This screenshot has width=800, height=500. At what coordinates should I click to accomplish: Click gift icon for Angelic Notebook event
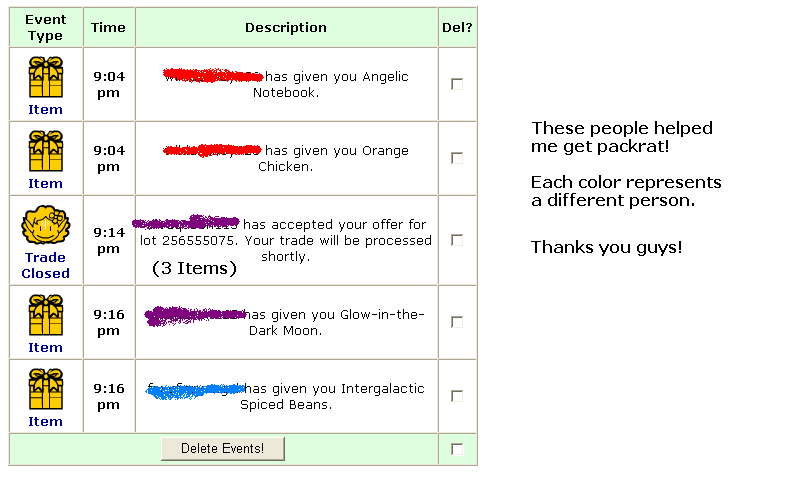click(x=46, y=77)
